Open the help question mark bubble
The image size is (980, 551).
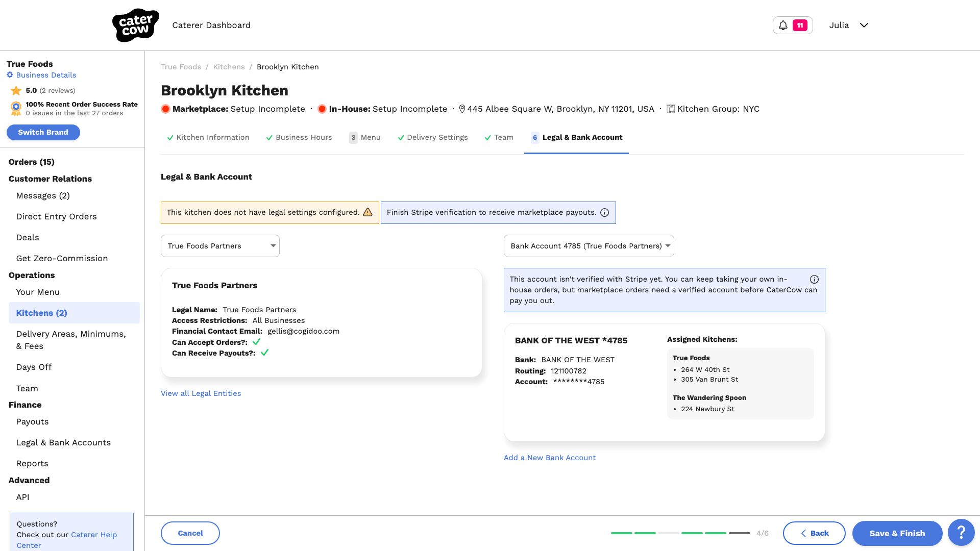click(961, 533)
